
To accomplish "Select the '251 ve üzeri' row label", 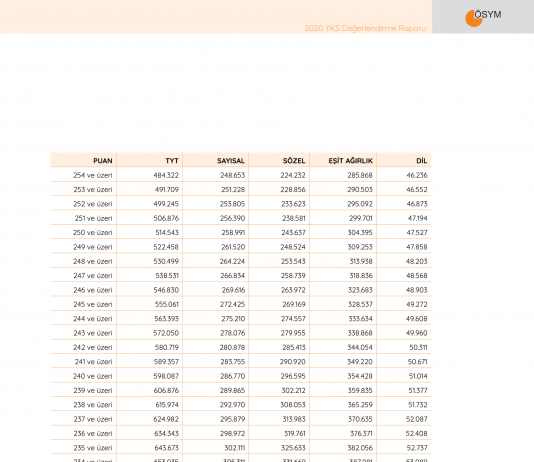I will [93, 218].
